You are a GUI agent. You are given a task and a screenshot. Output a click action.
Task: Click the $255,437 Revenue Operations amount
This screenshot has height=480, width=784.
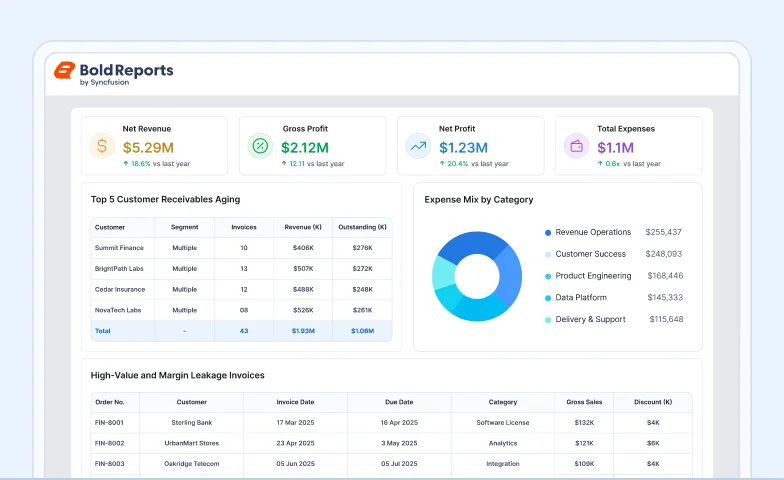coord(664,232)
